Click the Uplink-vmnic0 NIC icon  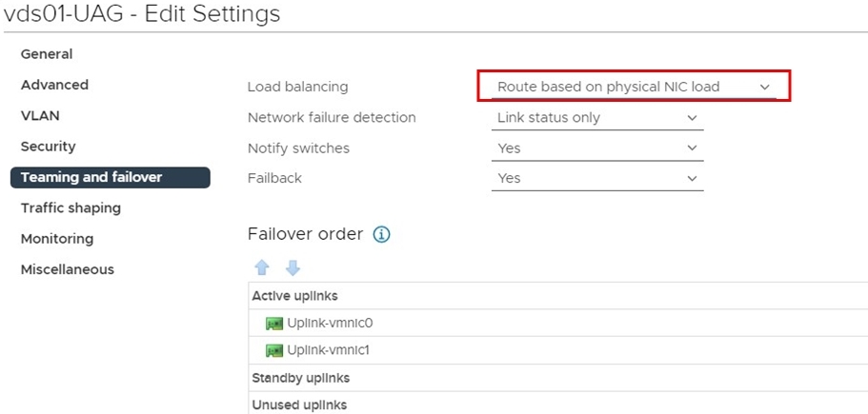(274, 324)
